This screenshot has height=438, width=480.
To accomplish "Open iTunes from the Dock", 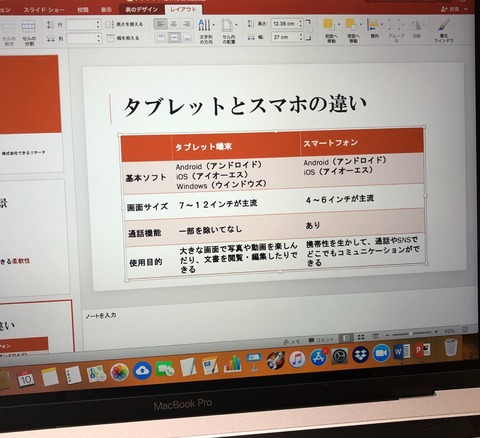I will (x=297, y=359).
